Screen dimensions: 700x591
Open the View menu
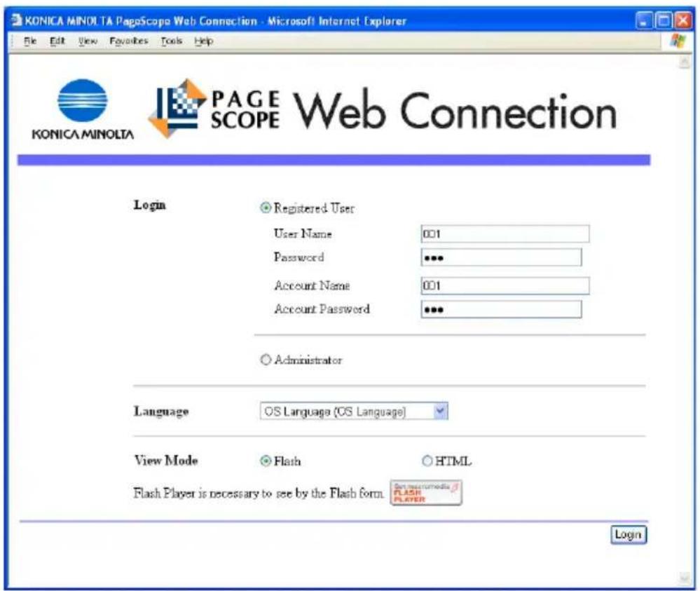pos(88,41)
